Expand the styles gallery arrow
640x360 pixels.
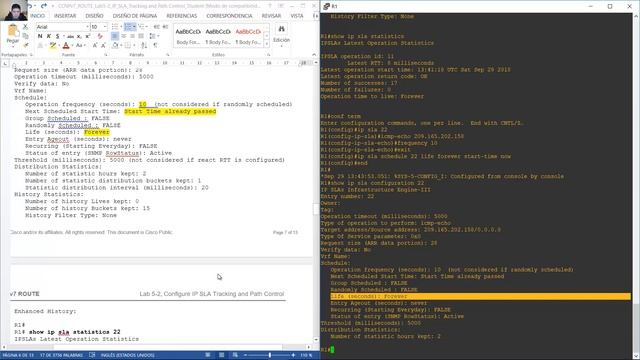click(x=267, y=44)
